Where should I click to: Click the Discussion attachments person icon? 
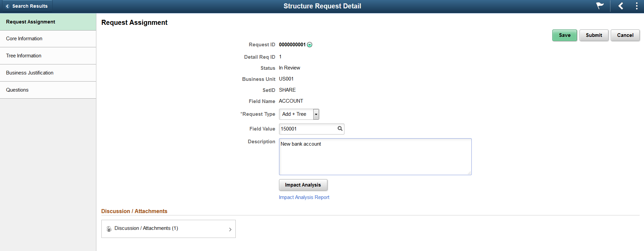coord(109,229)
